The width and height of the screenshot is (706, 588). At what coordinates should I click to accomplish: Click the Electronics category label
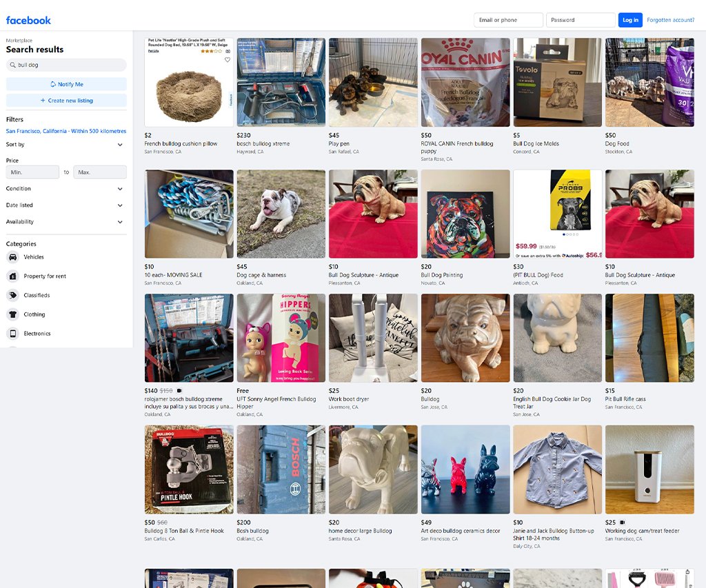pos(37,334)
